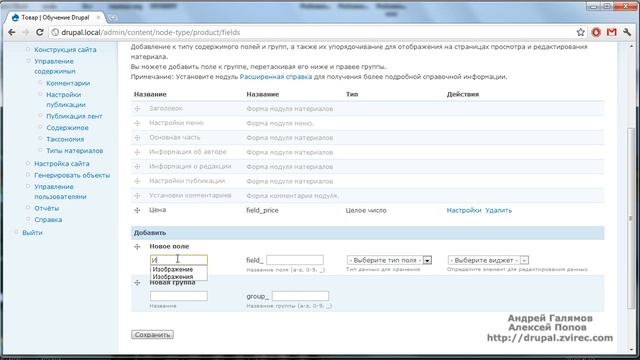
Task: Open a new browser tab
Action: coord(113,18)
